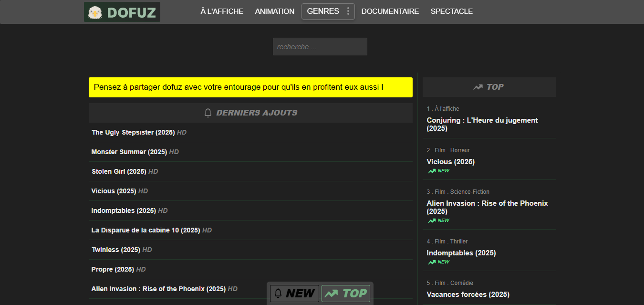Screen dimensions: 644x305
Task: Click the bell icon beside Derniers Ajouts
Action: (x=208, y=113)
